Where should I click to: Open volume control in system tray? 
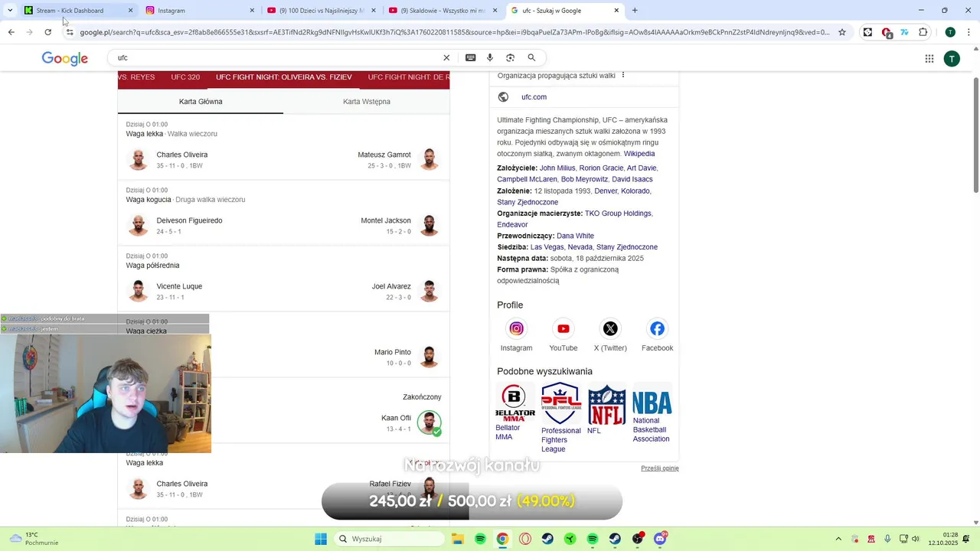[916, 539]
